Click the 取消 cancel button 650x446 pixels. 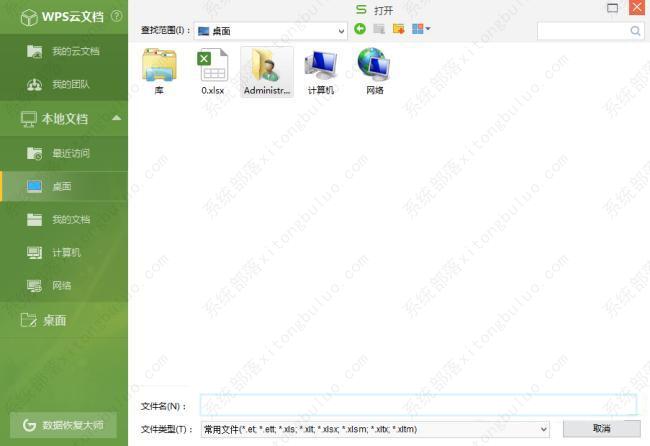point(601,429)
